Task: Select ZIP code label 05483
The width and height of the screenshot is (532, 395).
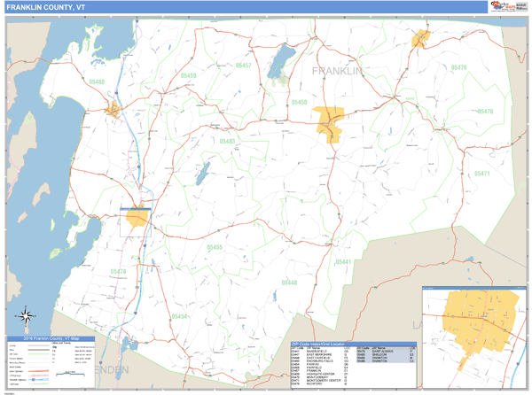Action: coord(227,141)
